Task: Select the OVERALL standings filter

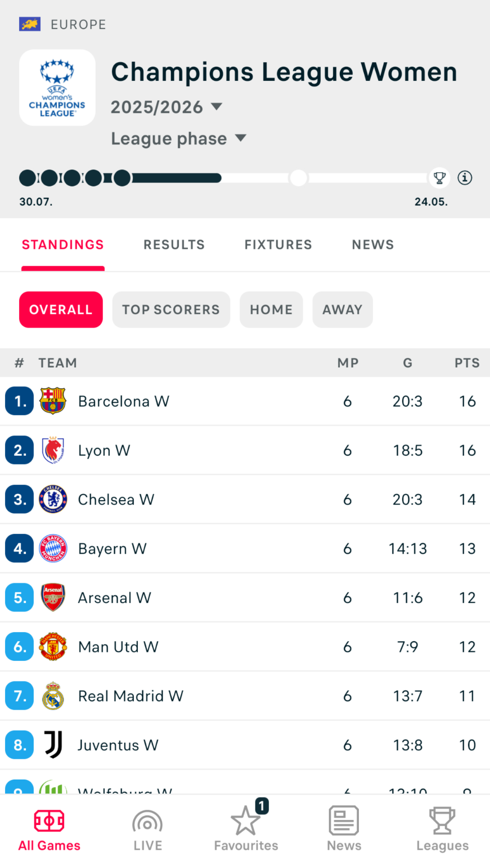Action: 61,310
